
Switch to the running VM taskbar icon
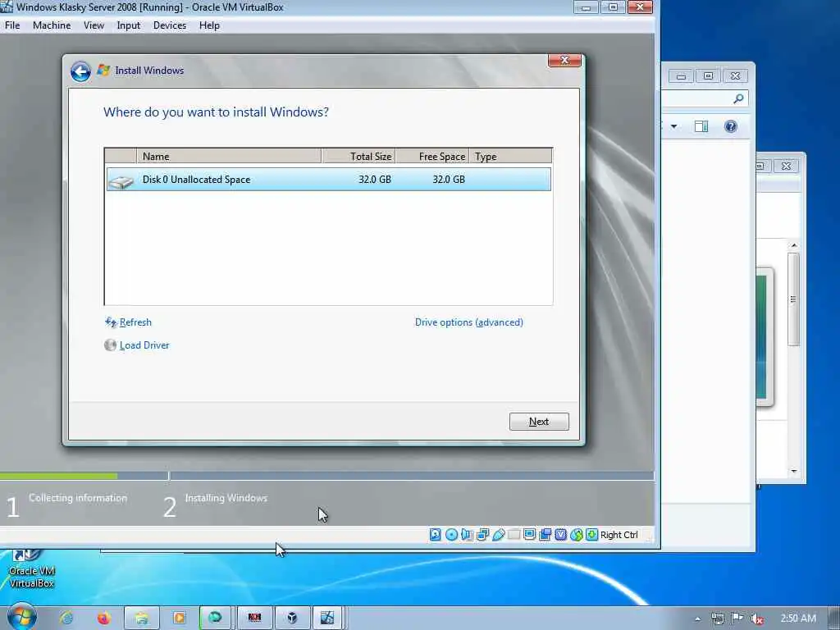(327, 619)
